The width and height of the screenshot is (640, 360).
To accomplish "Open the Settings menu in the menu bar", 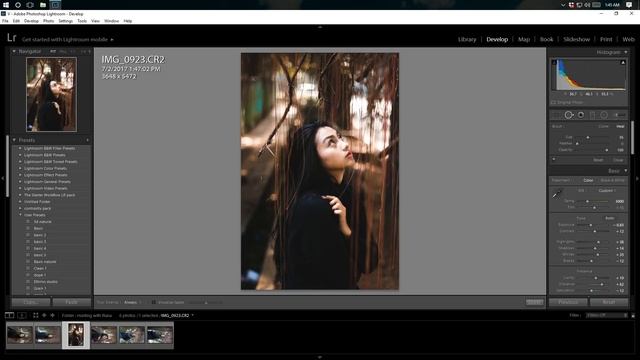I will [x=65, y=21].
